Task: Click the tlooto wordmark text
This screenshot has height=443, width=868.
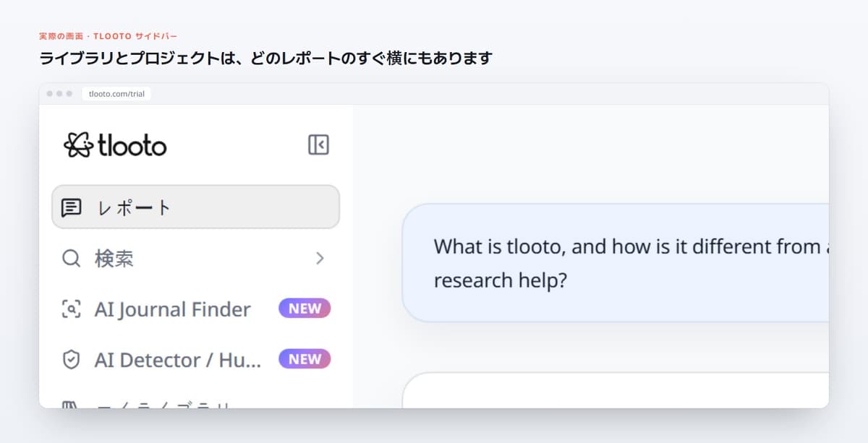Action: 132,146
